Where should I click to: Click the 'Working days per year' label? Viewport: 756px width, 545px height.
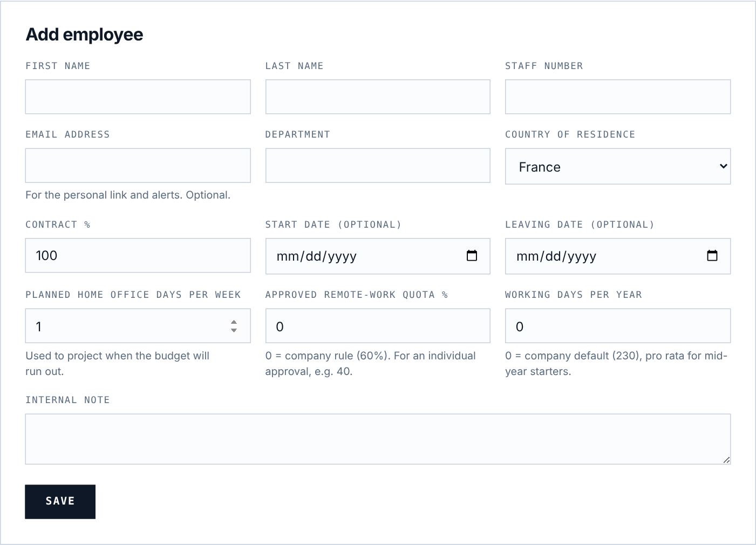pyautogui.click(x=574, y=295)
